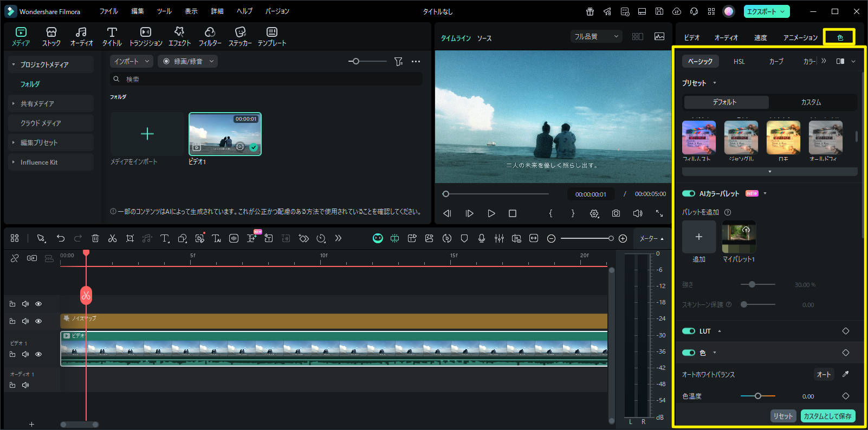Open the フル品質 quality dropdown
This screenshot has height=430, width=868.
tap(596, 36)
